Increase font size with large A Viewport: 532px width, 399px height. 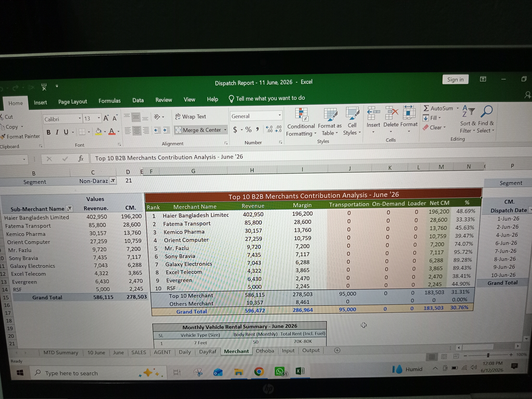click(x=106, y=118)
